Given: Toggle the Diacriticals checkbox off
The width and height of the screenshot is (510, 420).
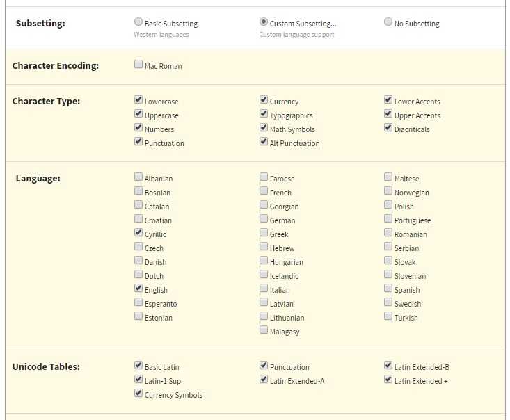Looking at the screenshot, I should pyautogui.click(x=388, y=127).
